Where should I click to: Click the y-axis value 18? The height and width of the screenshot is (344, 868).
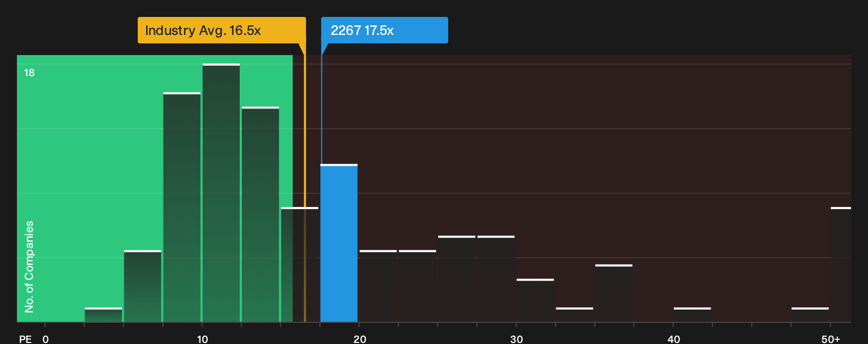pyautogui.click(x=29, y=73)
